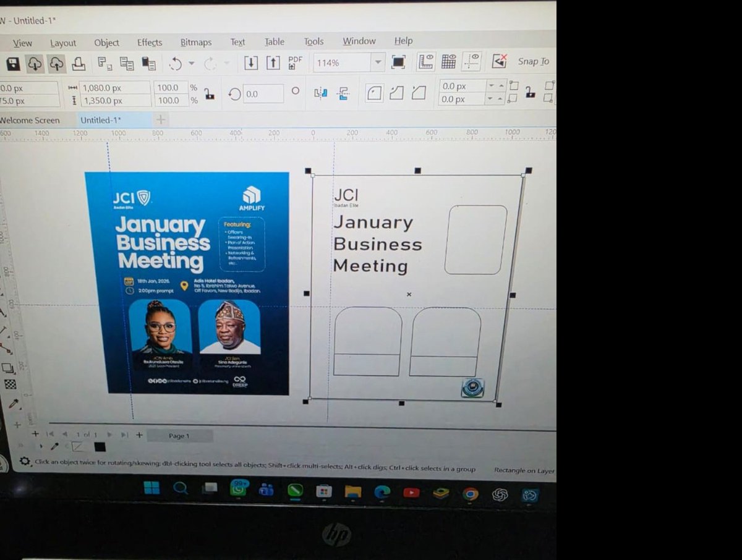Click the black outline color swatch
This screenshot has height=560, width=742.
tap(100, 447)
